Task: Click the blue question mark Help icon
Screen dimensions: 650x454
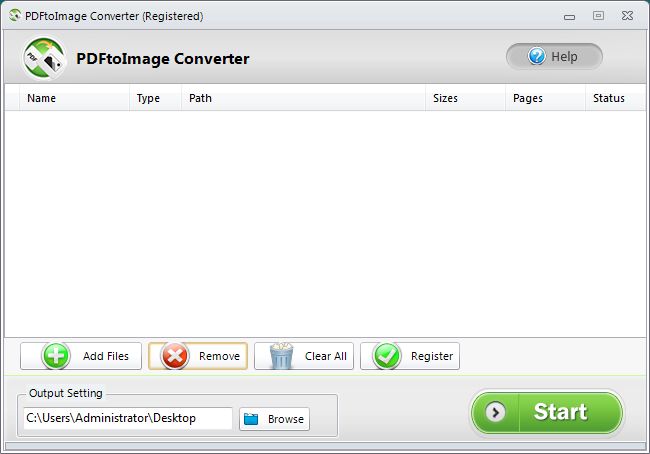Action: pos(537,56)
